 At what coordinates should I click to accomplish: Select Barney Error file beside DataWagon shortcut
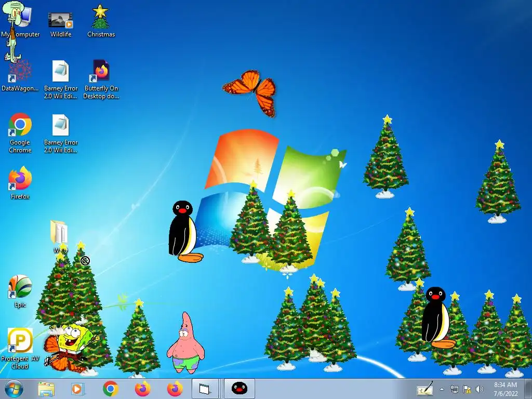coord(61,79)
